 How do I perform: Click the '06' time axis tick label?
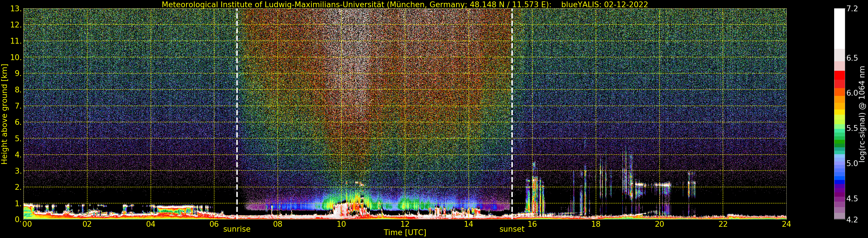tap(214, 224)
